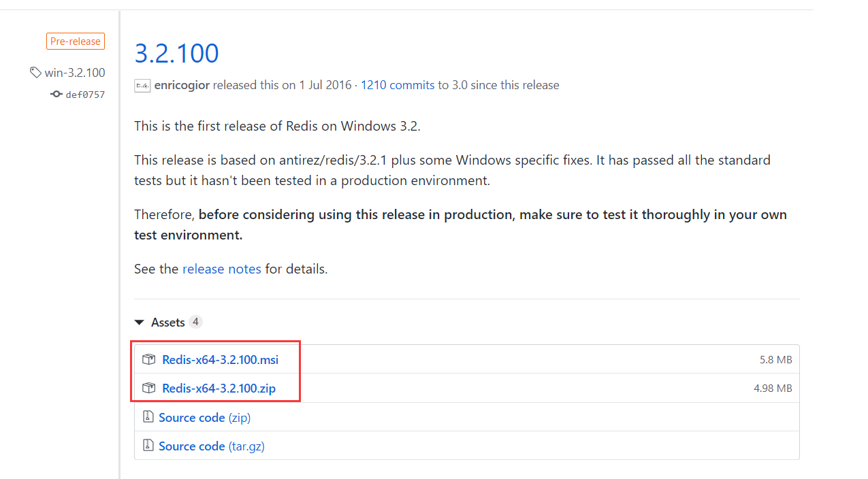Screen dimensions: 868x479
Task: Open the 1210 commits link
Action: tap(397, 84)
